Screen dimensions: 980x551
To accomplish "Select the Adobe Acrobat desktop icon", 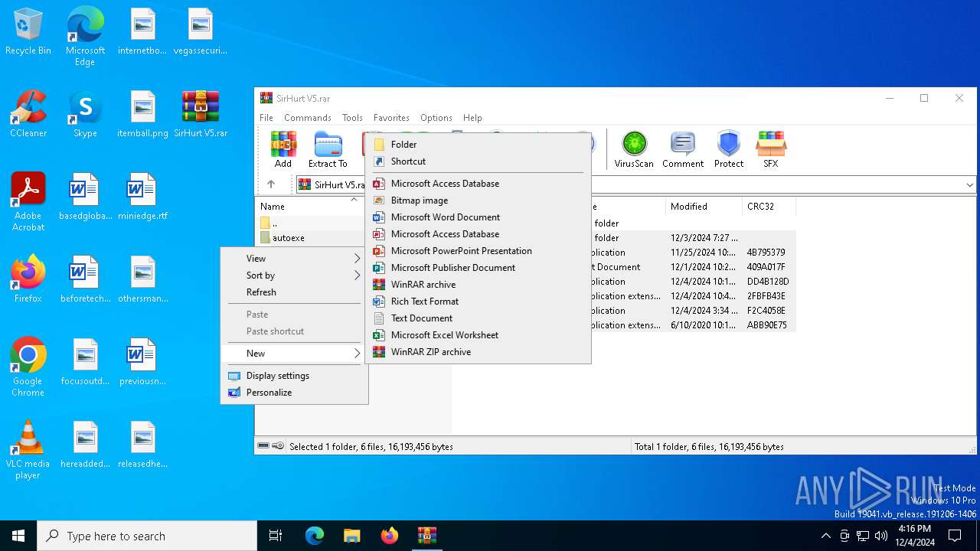I will 28,202.
